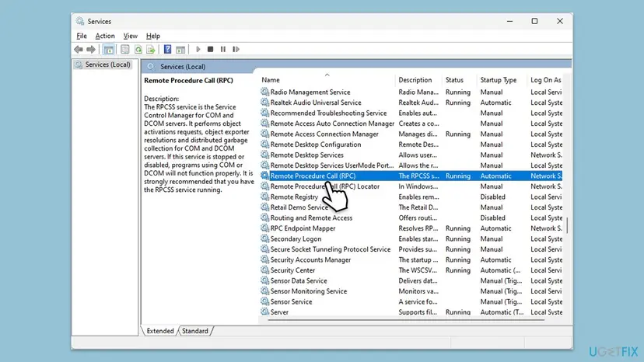
Task: Sort by the Startup Type column header
Action: 502,80
